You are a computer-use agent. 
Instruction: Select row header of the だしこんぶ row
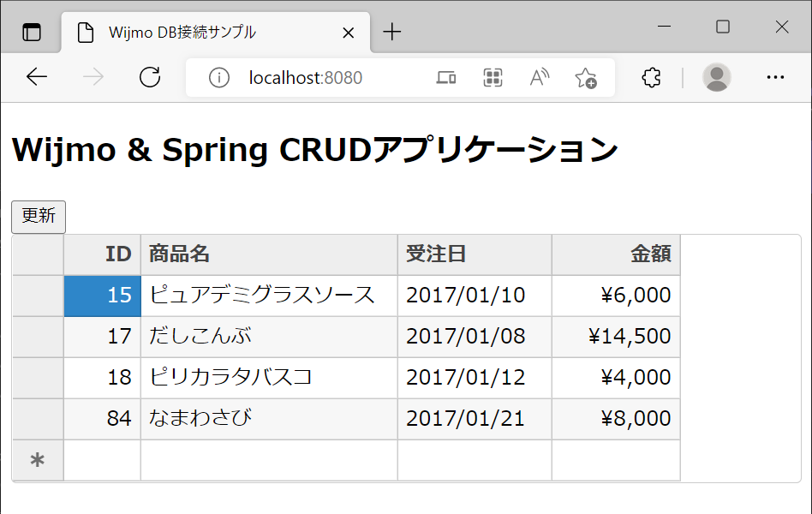[x=38, y=337]
